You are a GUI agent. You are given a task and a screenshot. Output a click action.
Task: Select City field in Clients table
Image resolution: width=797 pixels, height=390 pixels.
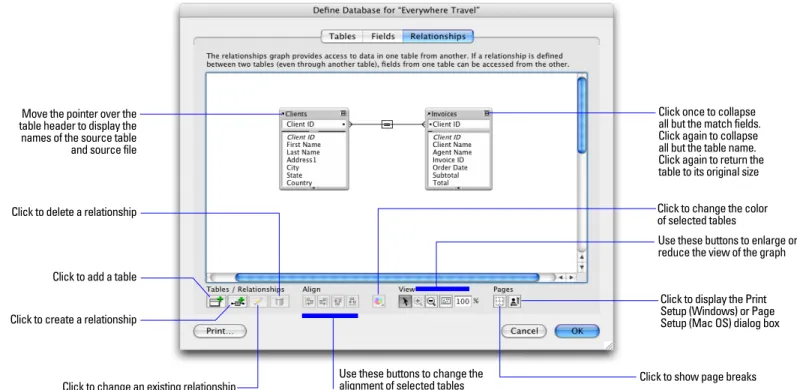coord(293,167)
